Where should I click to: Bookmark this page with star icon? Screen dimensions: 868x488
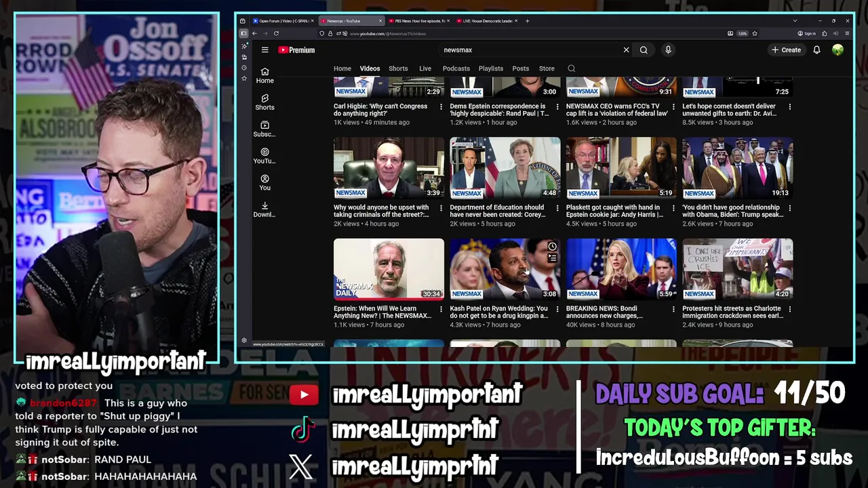(x=754, y=33)
